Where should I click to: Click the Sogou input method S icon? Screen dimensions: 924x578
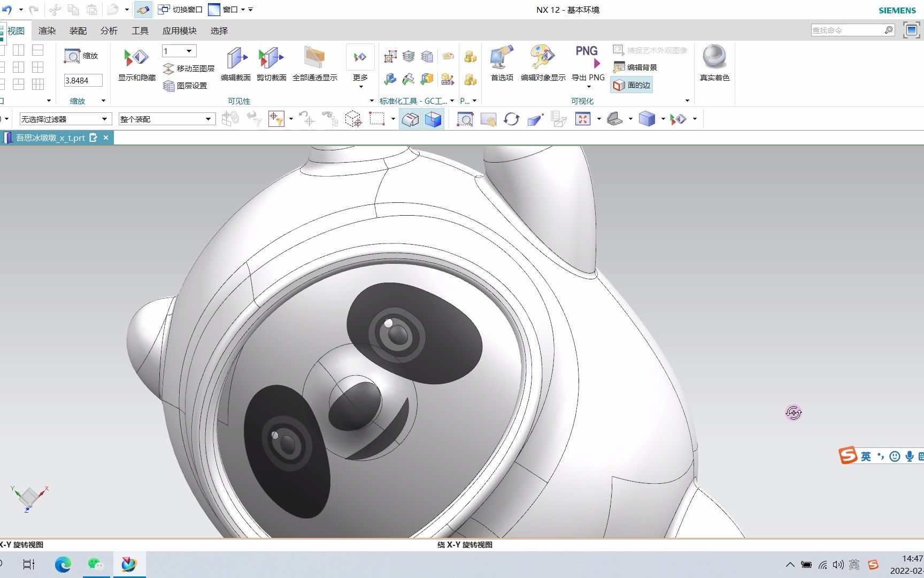coord(873,565)
